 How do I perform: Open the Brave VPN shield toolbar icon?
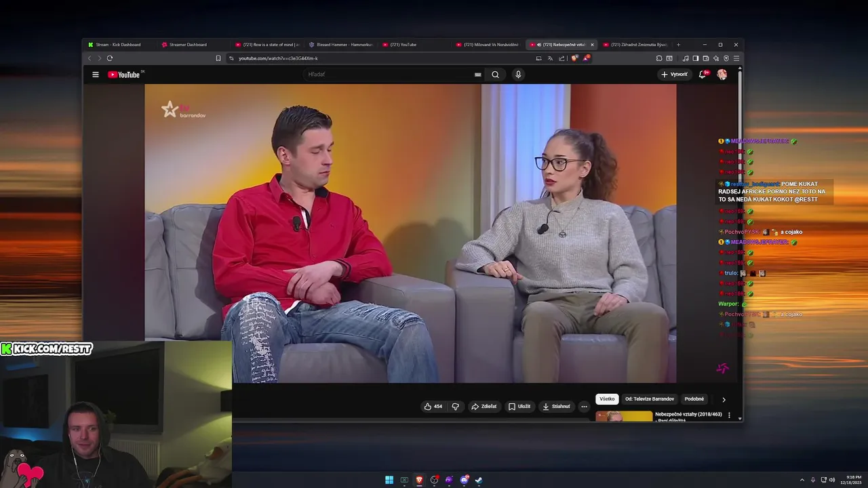(726, 58)
